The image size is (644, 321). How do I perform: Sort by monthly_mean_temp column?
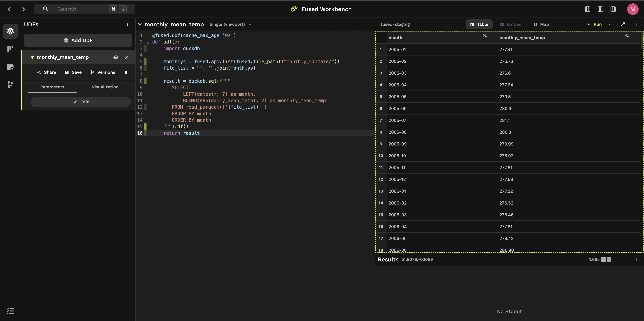[627, 36]
